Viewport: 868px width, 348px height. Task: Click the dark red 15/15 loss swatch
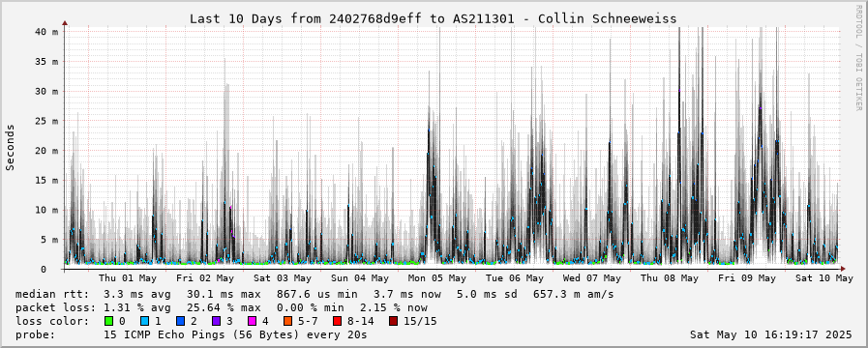click(x=393, y=321)
